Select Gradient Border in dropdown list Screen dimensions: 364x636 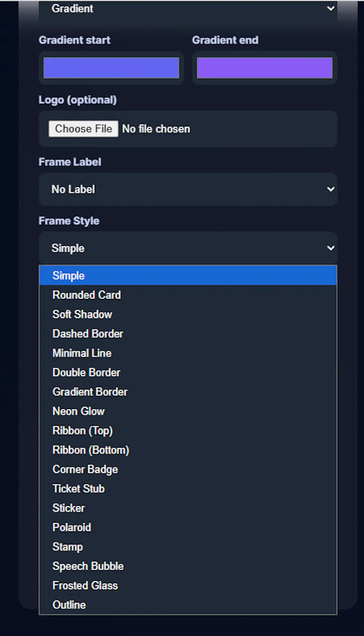tap(188, 392)
